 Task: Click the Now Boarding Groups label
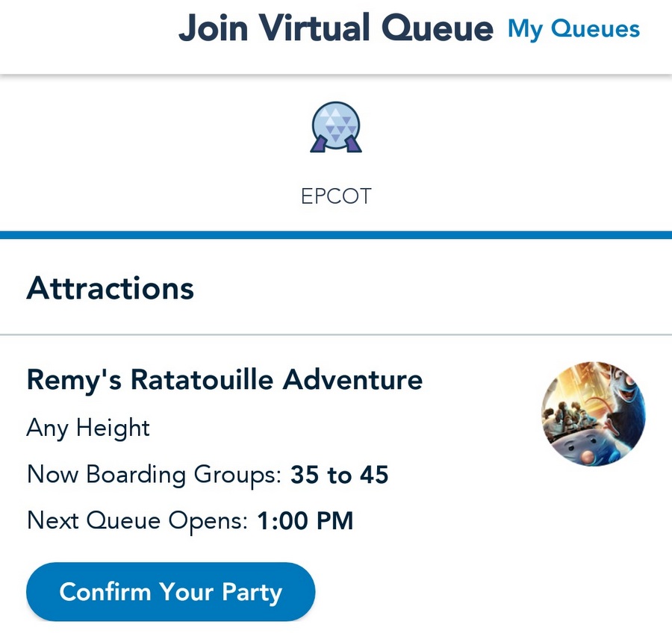(x=154, y=475)
